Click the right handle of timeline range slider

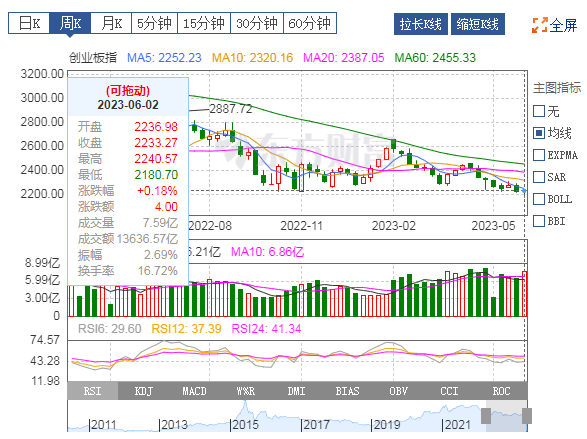(x=527, y=416)
